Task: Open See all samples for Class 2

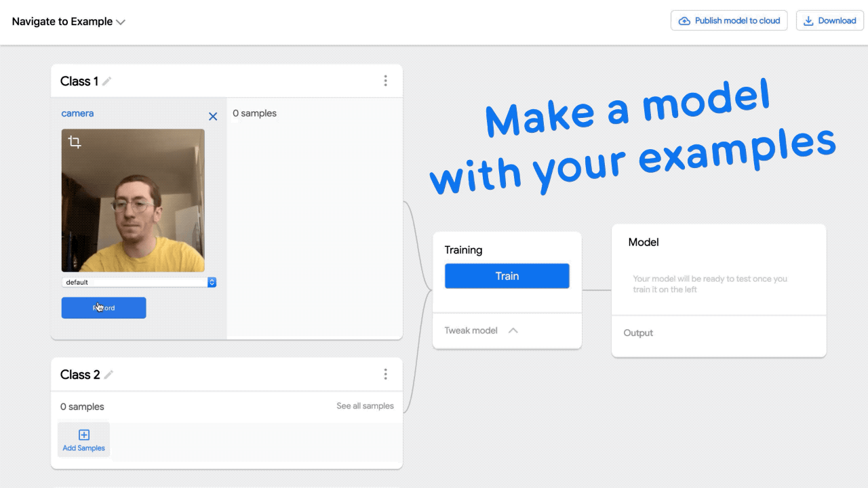Action: [365, 406]
